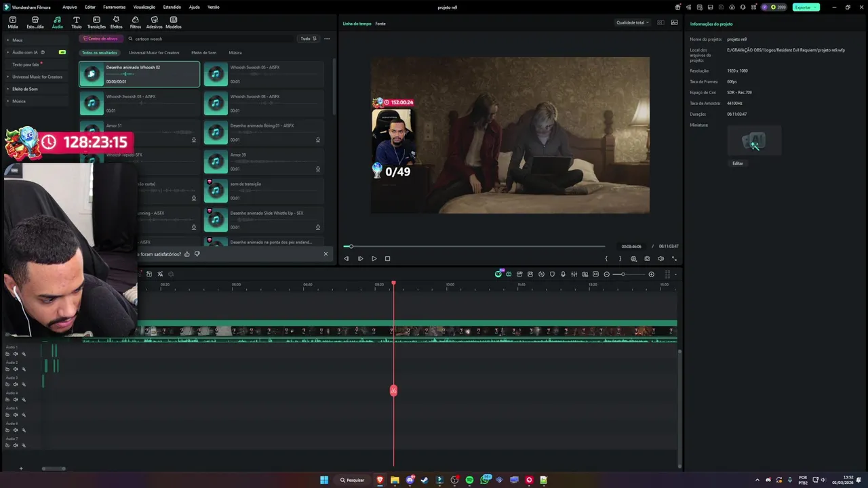
Task: Click the cartoon woosh search field
Action: [x=210, y=39]
